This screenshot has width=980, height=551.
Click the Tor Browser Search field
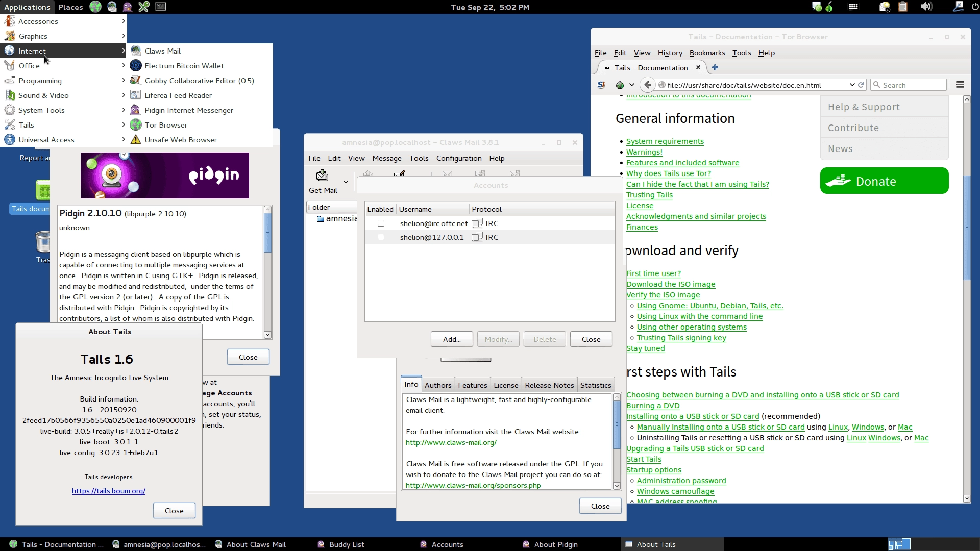pos(909,85)
